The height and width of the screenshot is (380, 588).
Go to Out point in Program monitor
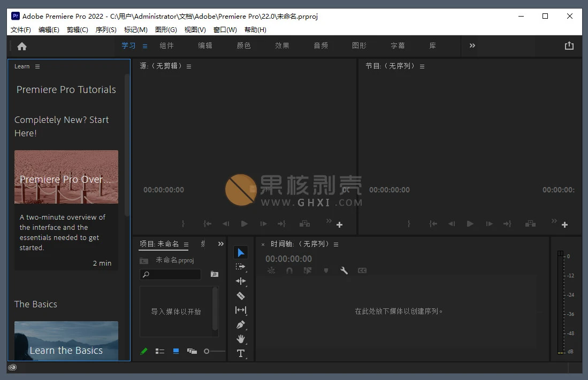coord(507,224)
